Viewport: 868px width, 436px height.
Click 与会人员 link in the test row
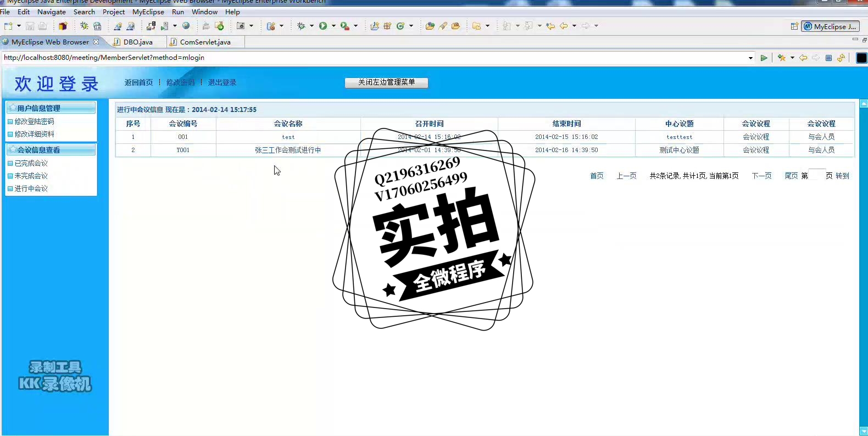tap(821, 137)
